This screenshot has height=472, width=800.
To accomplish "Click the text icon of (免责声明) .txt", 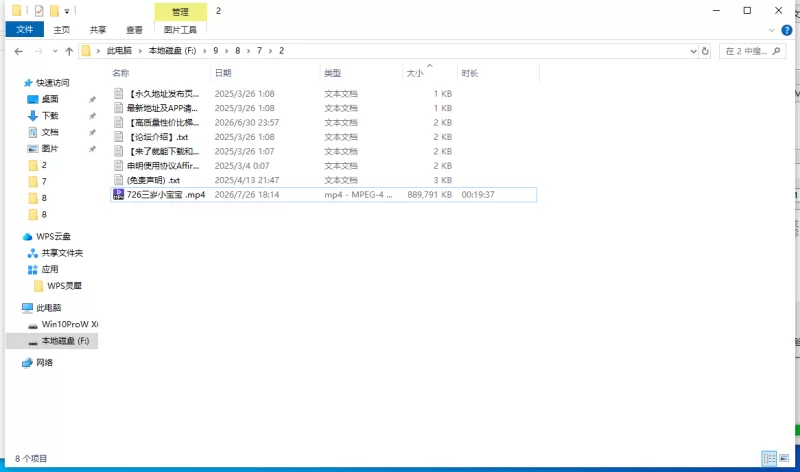I will 118,180.
